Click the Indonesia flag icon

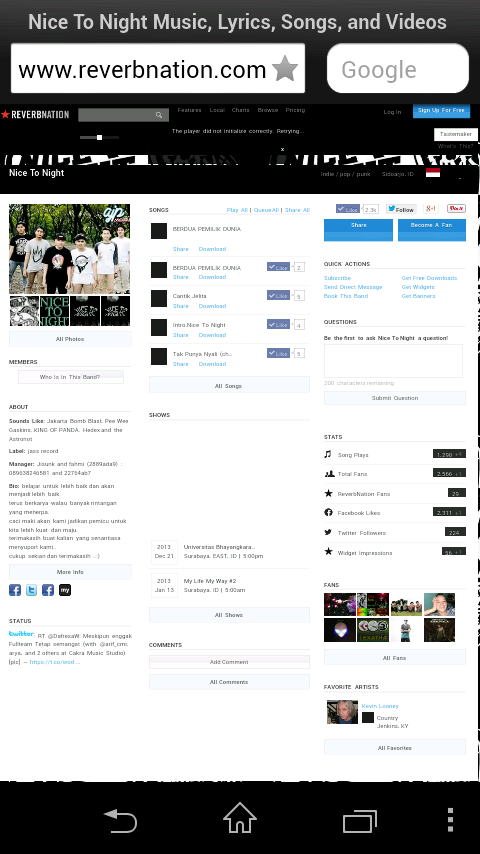point(433,173)
